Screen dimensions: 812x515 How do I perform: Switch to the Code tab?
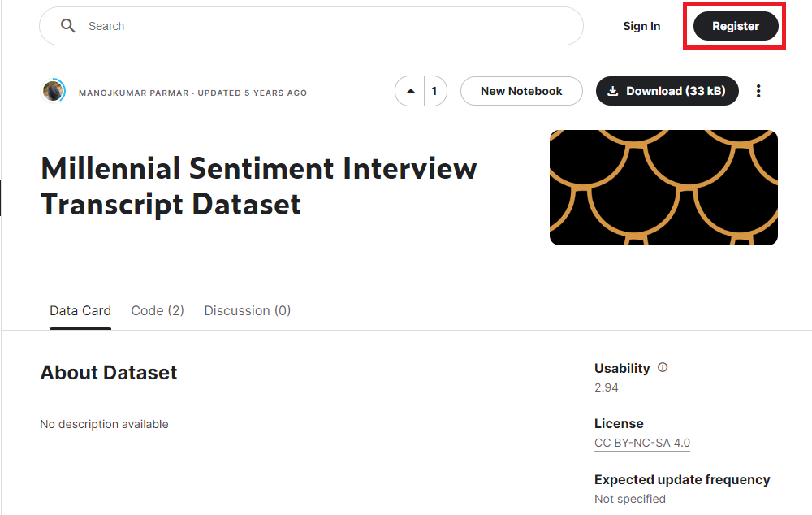pos(157,310)
